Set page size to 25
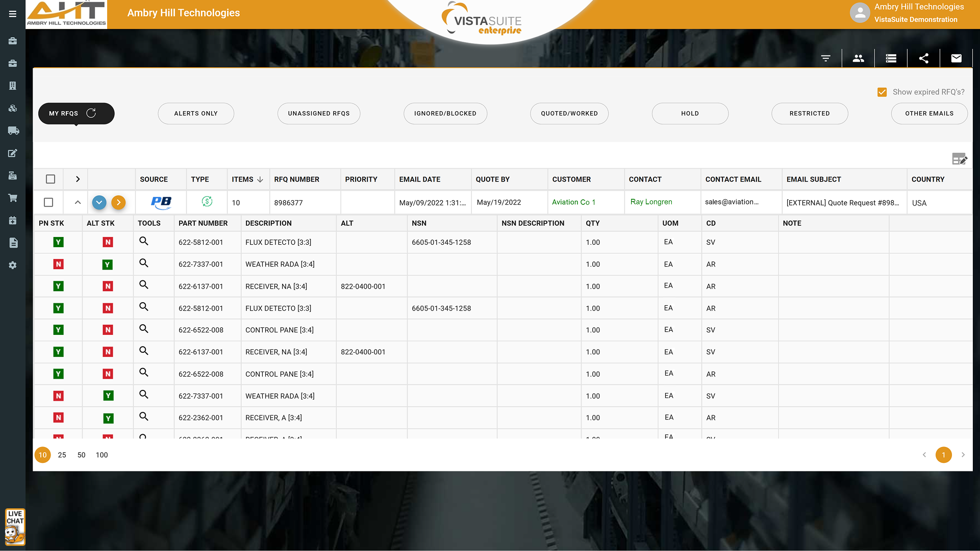The height and width of the screenshot is (551, 980). click(x=62, y=455)
